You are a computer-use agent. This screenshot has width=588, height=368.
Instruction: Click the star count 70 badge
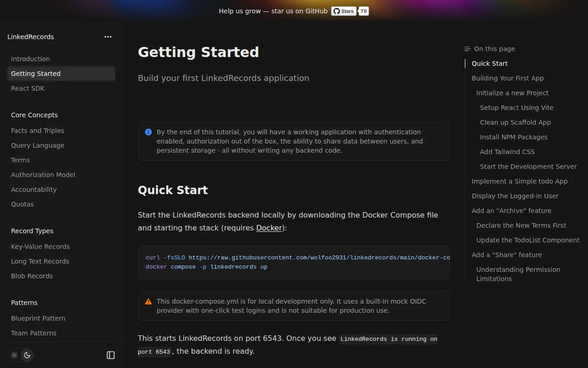363,11
